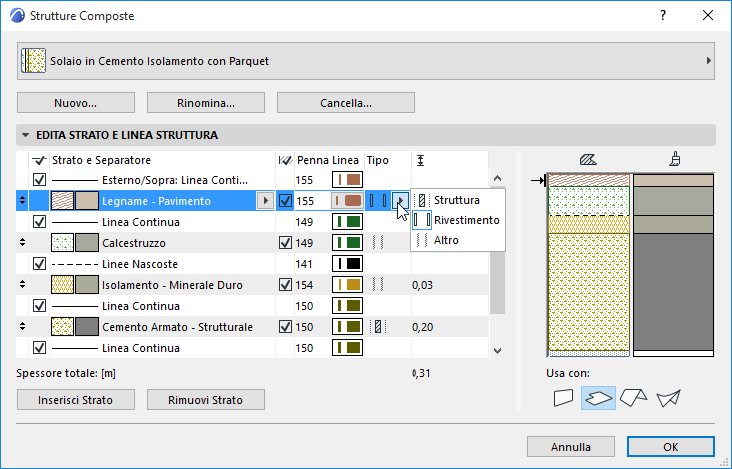Click the Cemento Armato structure type icon
Image resolution: width=732 pixels, height=469 pixels.
click(x=378, y=327)
